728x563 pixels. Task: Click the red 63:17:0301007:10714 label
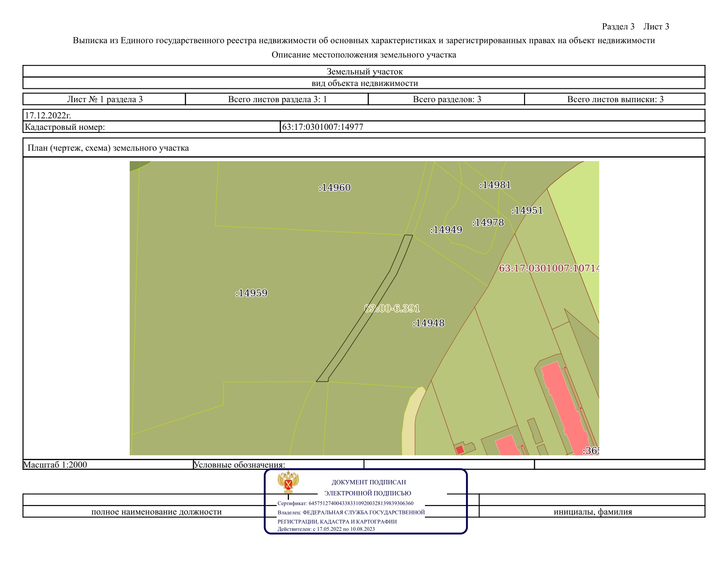tap(549, 268)
